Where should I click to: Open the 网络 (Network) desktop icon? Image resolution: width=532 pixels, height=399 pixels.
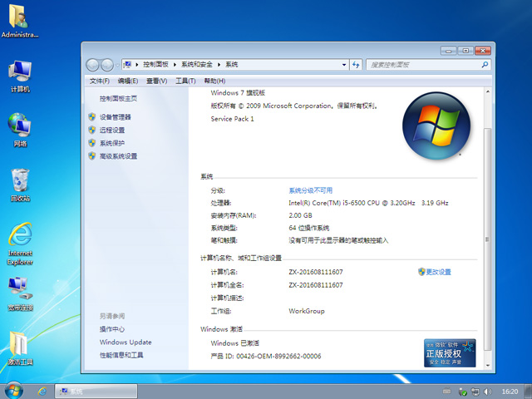pyautogui.click(x=20, y=127)
